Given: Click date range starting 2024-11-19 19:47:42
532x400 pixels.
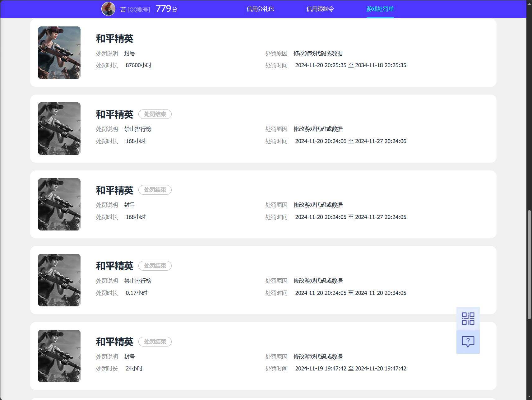Looking at the screenshot, I should tap(351, 369).
